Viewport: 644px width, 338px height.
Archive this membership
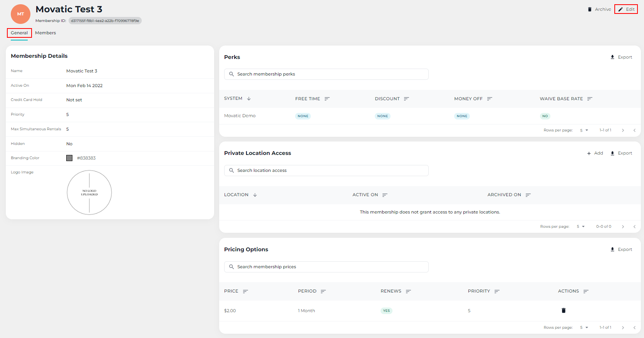click(599, 9)
